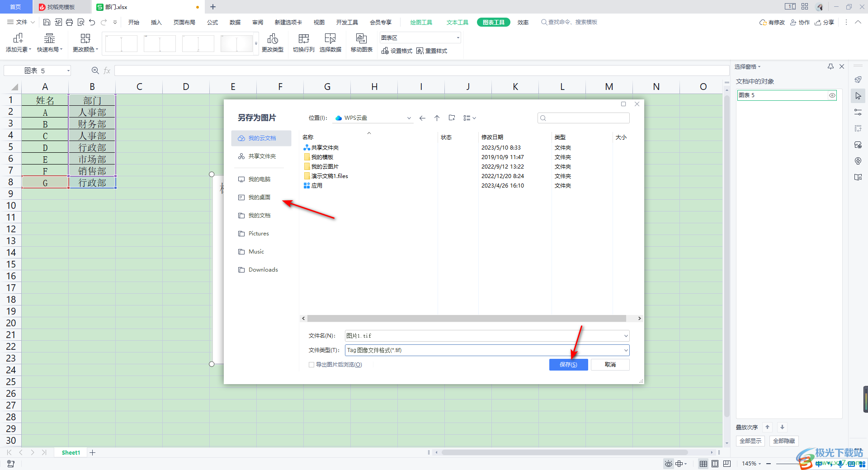Open the location WPS云盘 dropdown
Viewport: 868px width, 470px height.
(409, 118)
